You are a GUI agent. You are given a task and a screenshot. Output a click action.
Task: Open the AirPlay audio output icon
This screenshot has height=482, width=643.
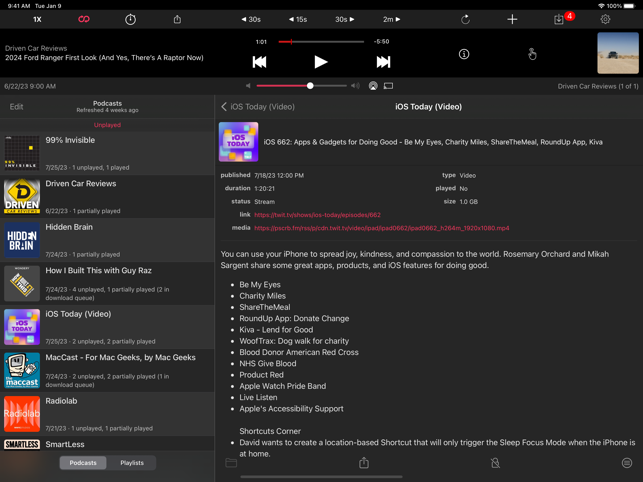coord(373,86)
